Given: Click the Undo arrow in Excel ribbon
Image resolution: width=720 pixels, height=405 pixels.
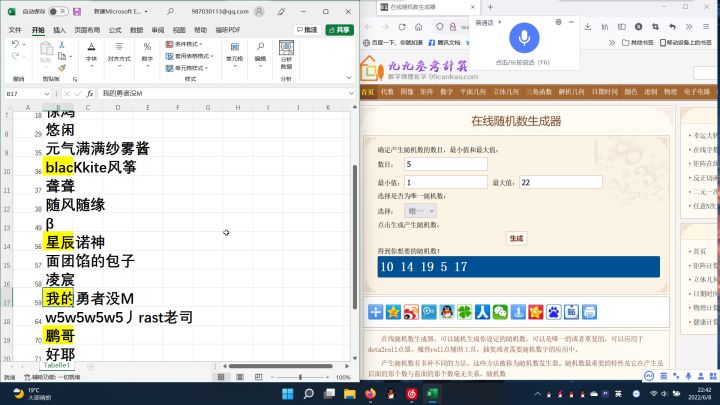Looking at the screenshot, I should coord(16,44).
